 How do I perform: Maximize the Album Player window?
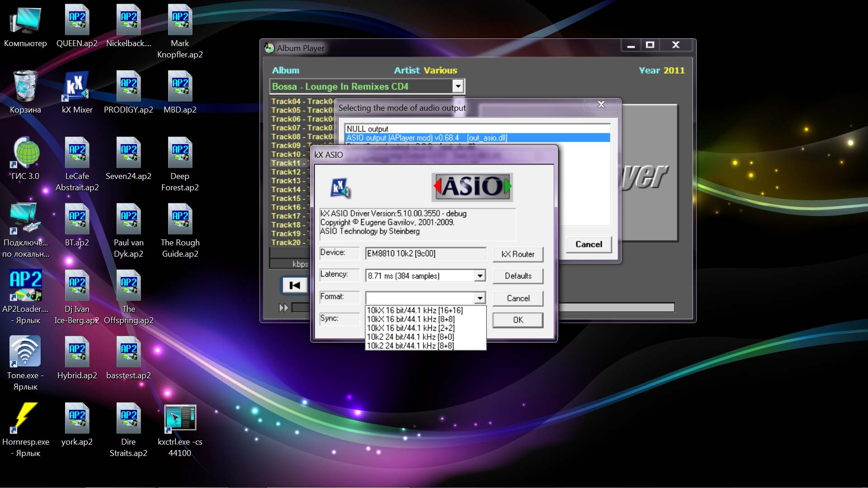pyautogui.click(x=650, y=45)
